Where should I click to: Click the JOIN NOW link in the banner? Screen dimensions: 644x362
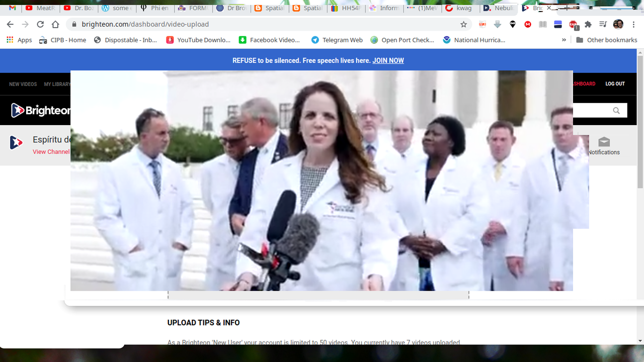(x=388, y=60)
